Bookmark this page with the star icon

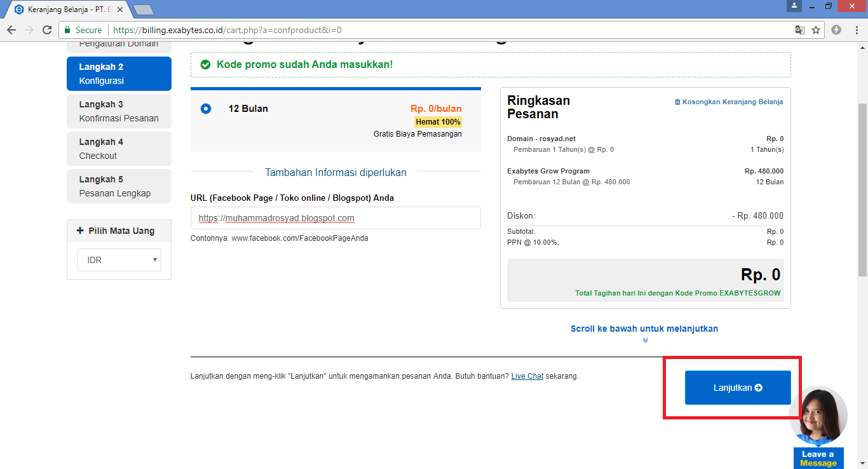click(x=816, y=30)
